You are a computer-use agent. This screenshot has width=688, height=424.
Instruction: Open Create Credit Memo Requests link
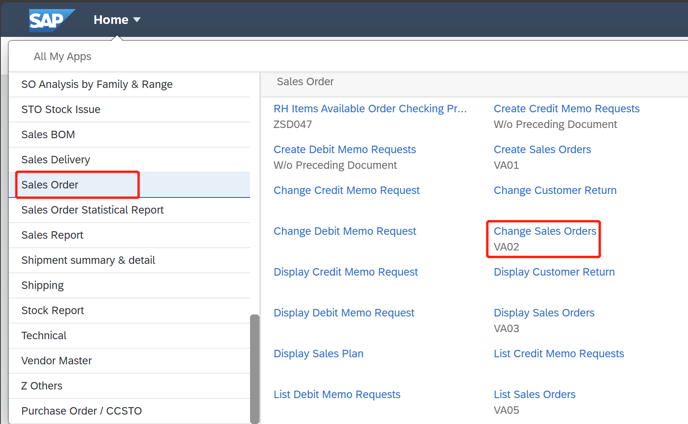point(566,109)
